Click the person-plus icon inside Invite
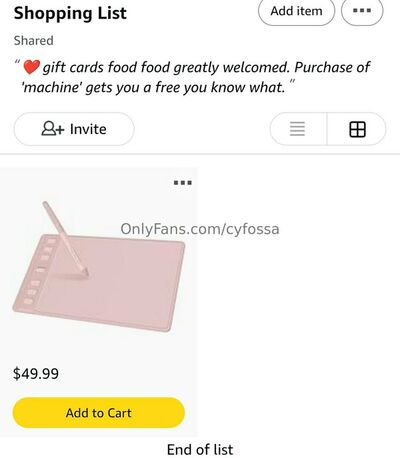400x458 pixels. (x=53, y=129)
